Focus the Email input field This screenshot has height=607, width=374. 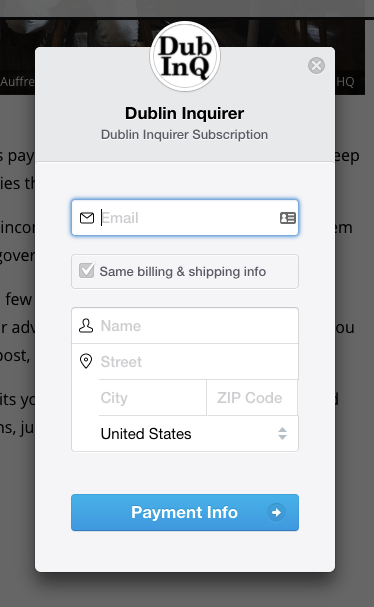pos(185,218)
